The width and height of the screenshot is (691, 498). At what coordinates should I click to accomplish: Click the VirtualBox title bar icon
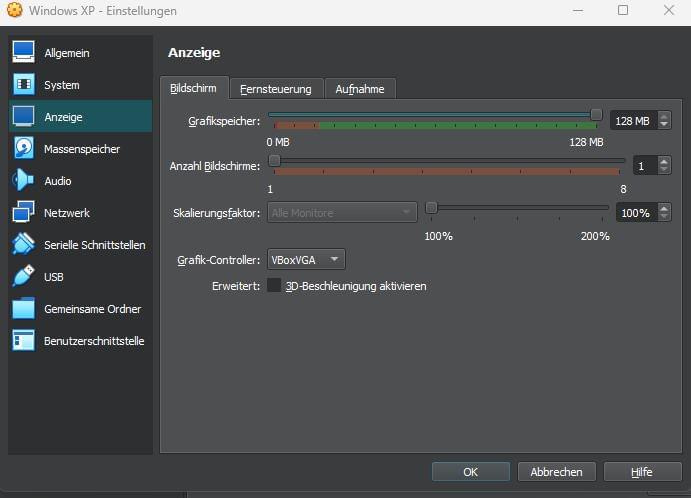(15, 10)
